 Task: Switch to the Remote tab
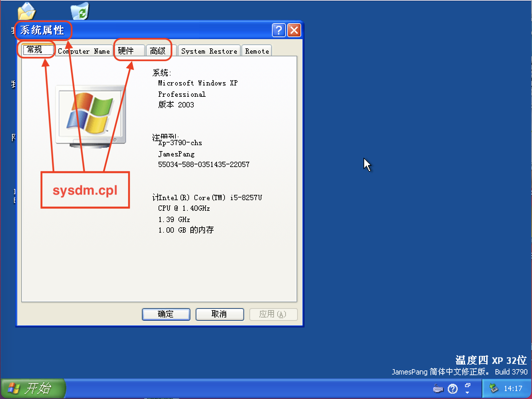click(257, 51)
